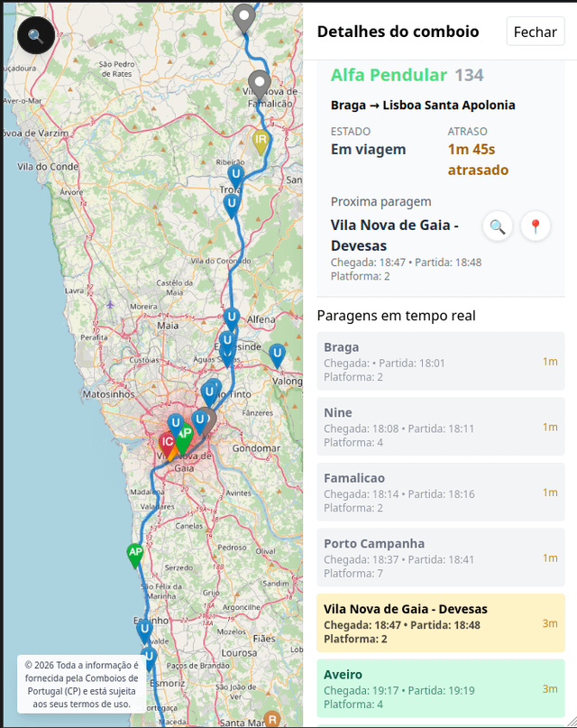This screenshot has height=728, width=577.
Task: Click the red location pin button
Action: [x=536, y=226]
